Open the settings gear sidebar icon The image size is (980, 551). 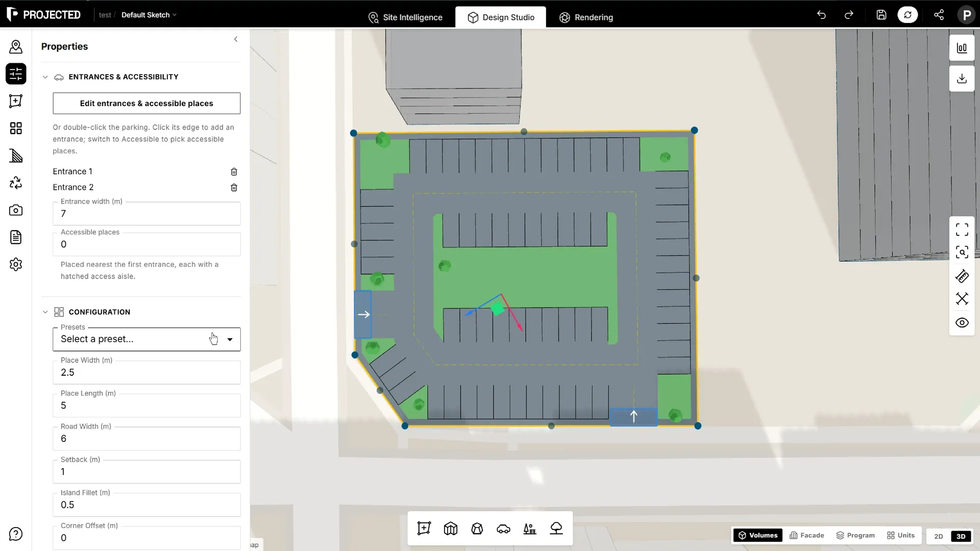(x=16, y=264)
